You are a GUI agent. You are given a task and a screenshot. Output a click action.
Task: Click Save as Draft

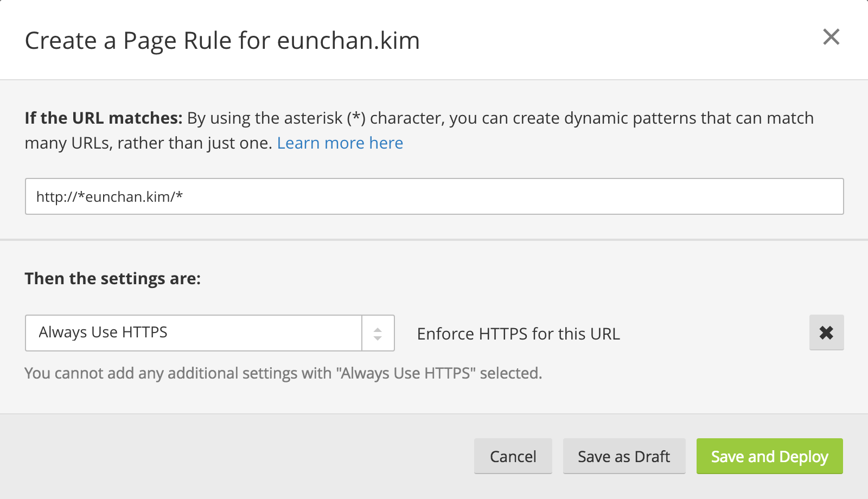pos(624,456)
